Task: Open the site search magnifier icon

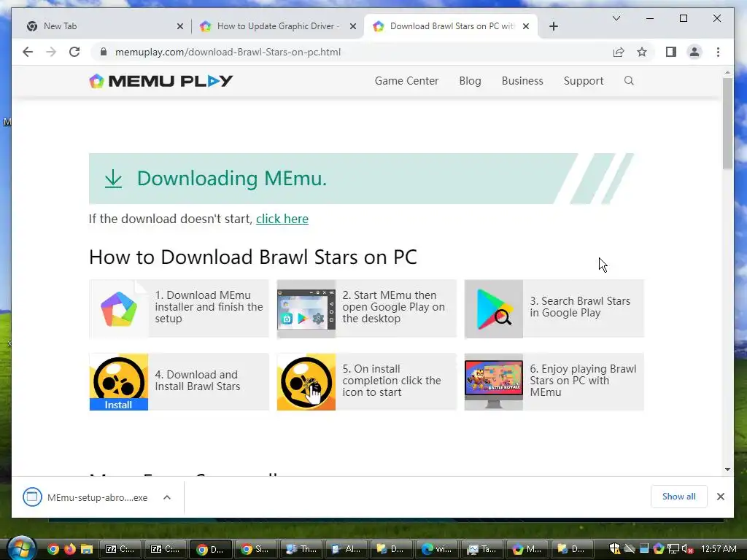Action: (x=629, y=80)
